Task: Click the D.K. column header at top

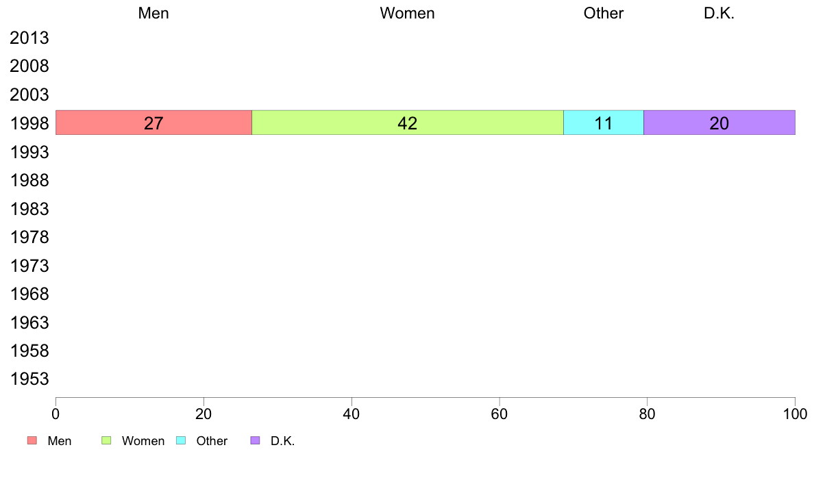Action: 719,13
